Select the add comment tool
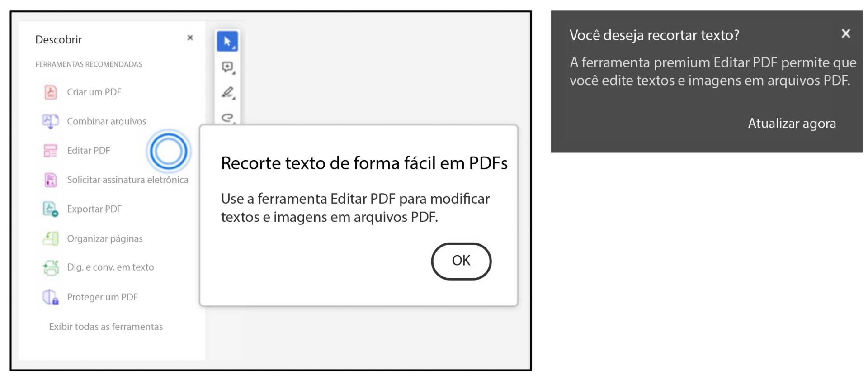This screenshot has height=376, width=868. 227,66
